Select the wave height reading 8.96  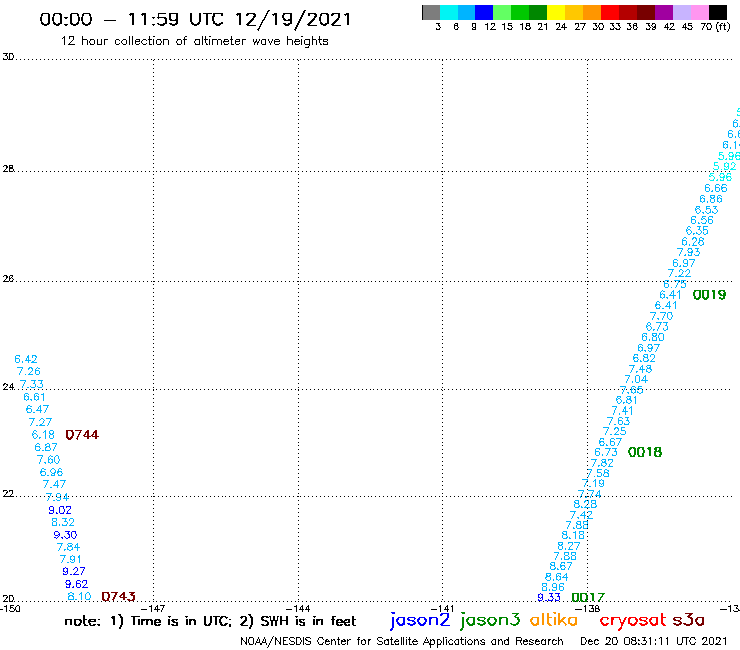point(553,587)
